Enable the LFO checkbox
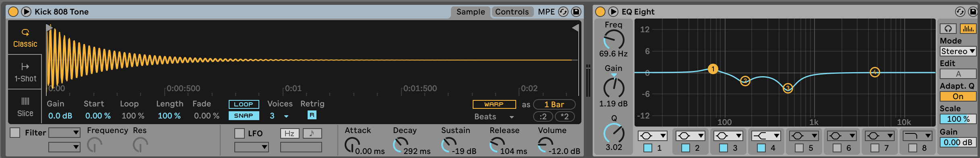 pos(240,133)
